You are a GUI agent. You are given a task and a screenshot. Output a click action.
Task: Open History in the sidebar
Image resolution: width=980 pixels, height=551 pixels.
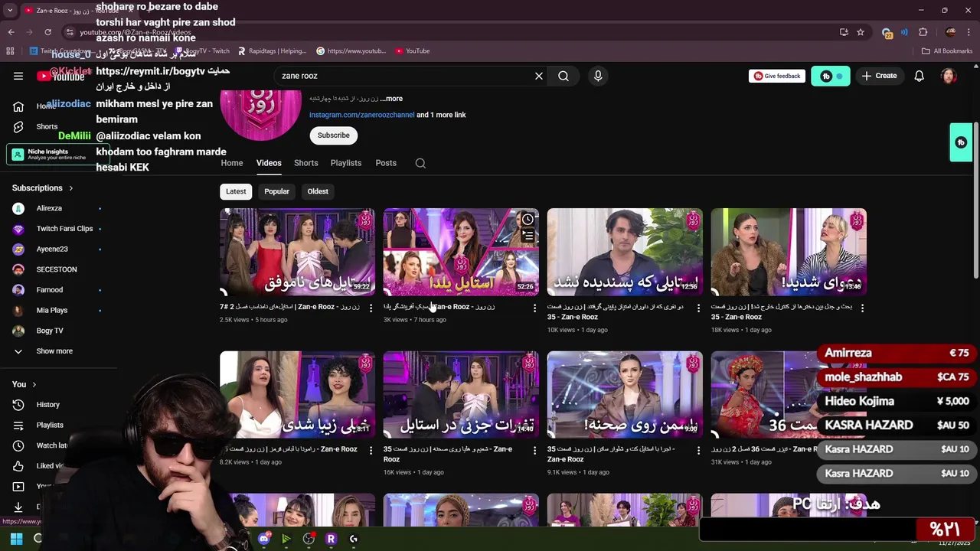click(47, 405)
